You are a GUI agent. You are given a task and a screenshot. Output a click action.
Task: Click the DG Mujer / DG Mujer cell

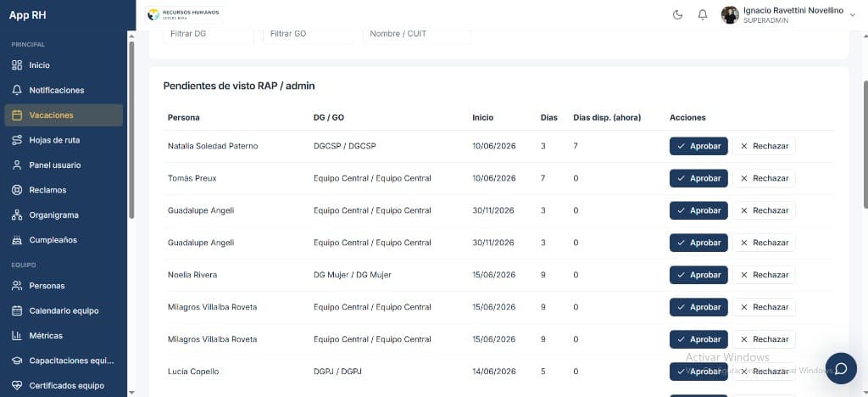coord(352,275)
